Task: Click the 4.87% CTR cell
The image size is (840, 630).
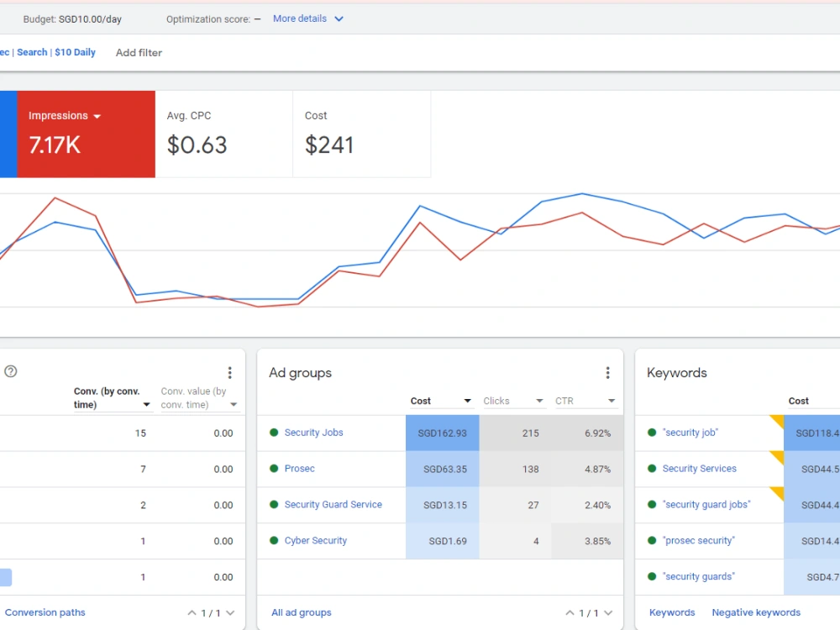Action: (587, 469)
